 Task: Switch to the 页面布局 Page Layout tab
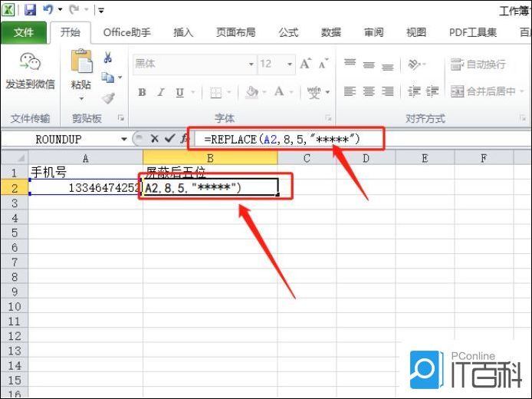click(x=236, y=32)
